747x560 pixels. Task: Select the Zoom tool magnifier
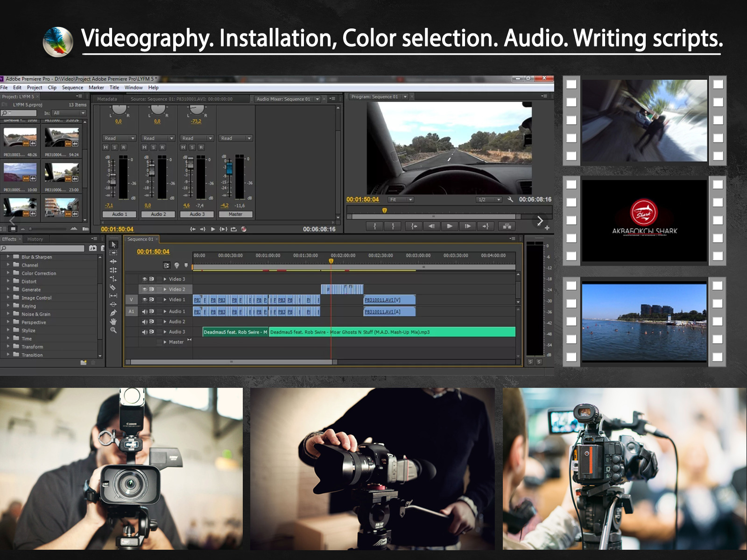coord(113,330)
